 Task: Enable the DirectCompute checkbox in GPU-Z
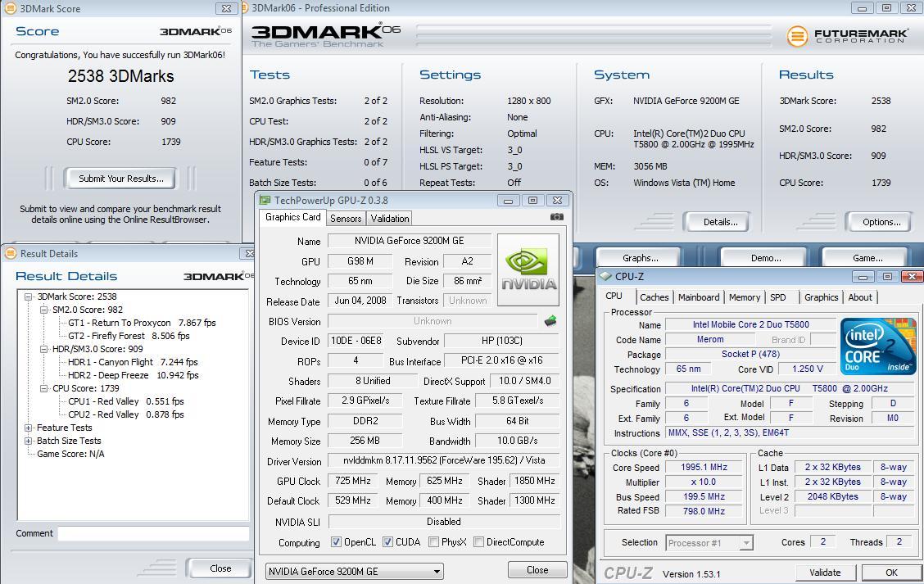478,542
